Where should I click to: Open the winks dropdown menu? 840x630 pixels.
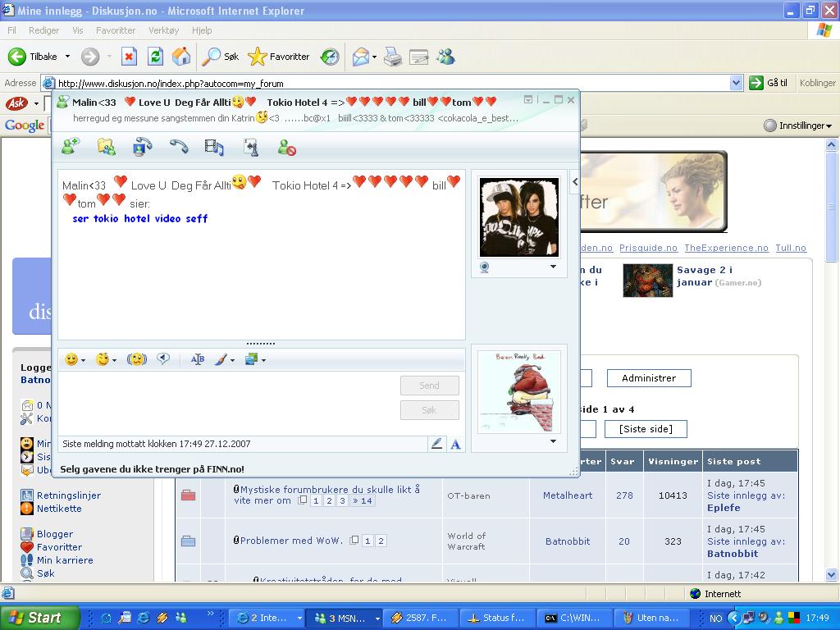click(114, 360)
